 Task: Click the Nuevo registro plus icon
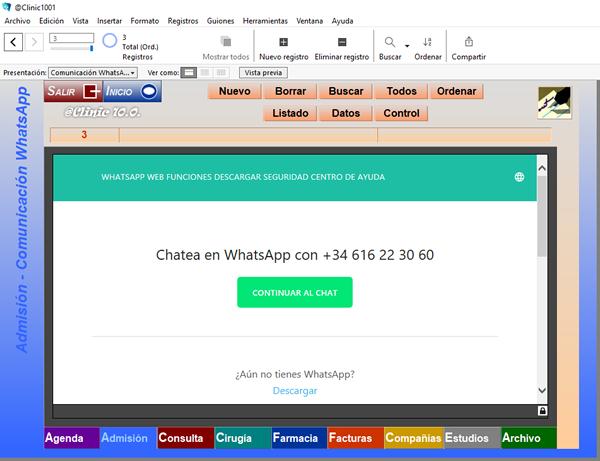tap(284, 42)
